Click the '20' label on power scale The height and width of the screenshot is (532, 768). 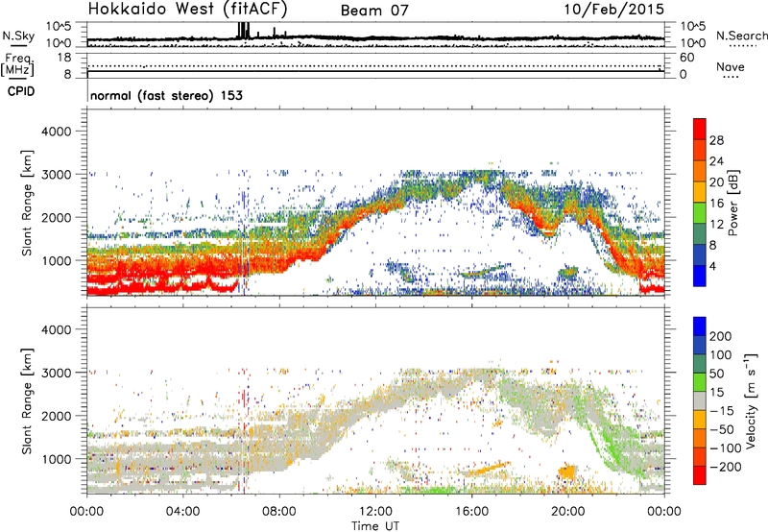[x=716, y=182]
